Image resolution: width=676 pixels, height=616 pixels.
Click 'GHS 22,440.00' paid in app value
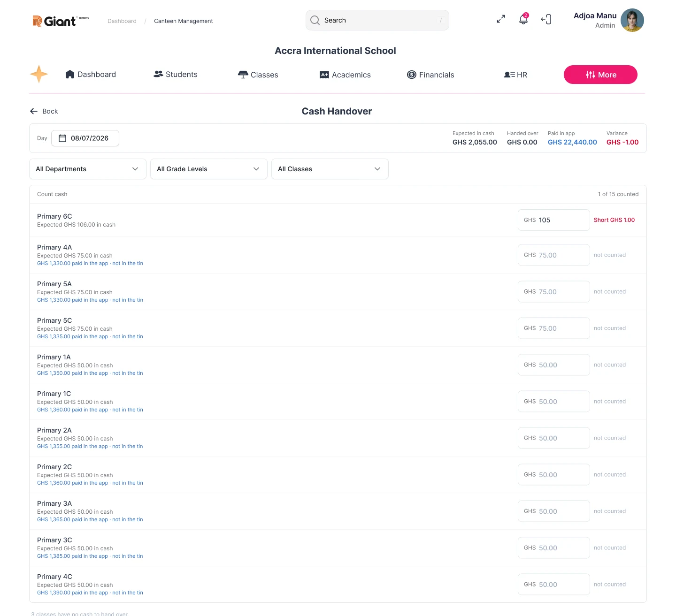572,142
